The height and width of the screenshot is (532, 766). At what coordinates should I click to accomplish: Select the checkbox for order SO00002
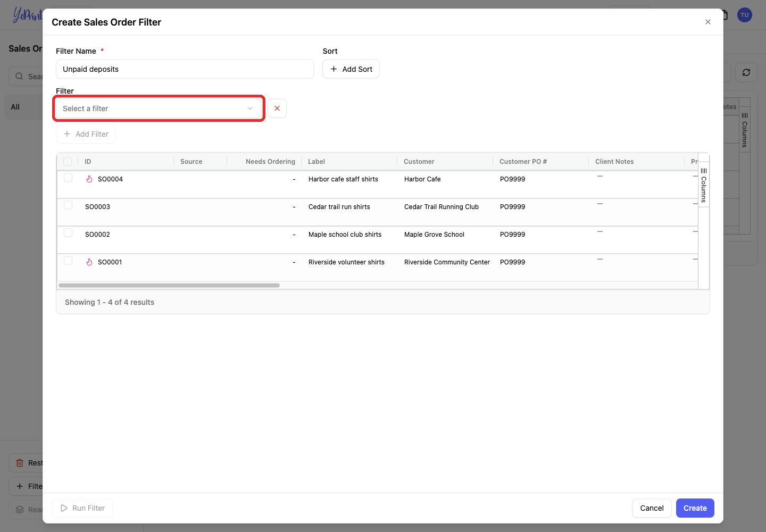pos(68,233)
